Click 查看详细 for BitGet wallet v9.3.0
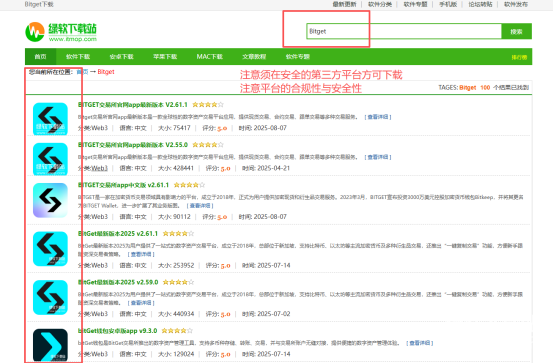The width and height of the screenshot is (554, 364). (419, 343)
